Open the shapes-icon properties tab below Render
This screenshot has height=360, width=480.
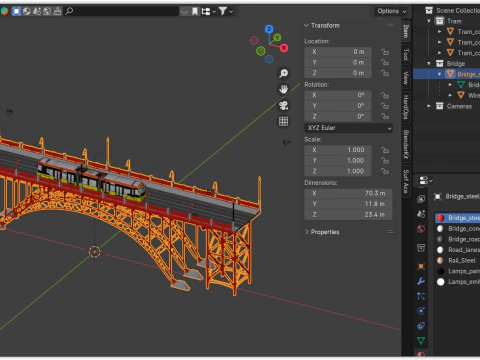pyautogui.click(x=421, y=214)
